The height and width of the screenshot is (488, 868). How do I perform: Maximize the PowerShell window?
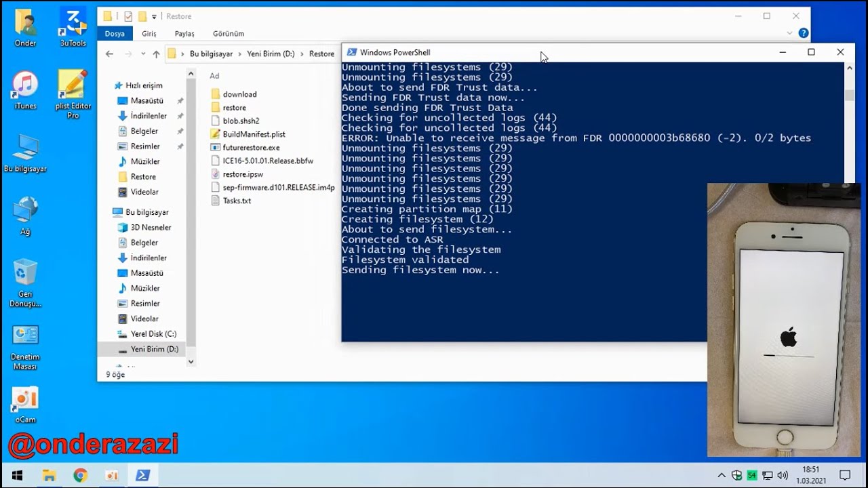point(811,52)
